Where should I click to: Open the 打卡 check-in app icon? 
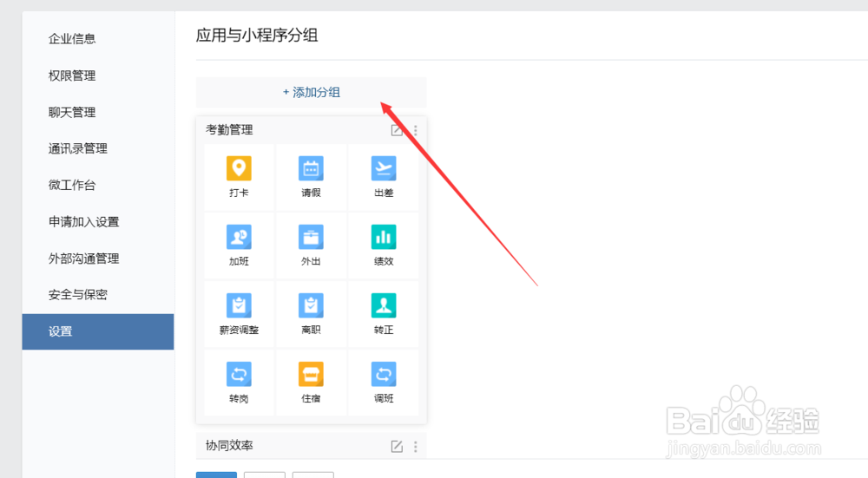240,169
